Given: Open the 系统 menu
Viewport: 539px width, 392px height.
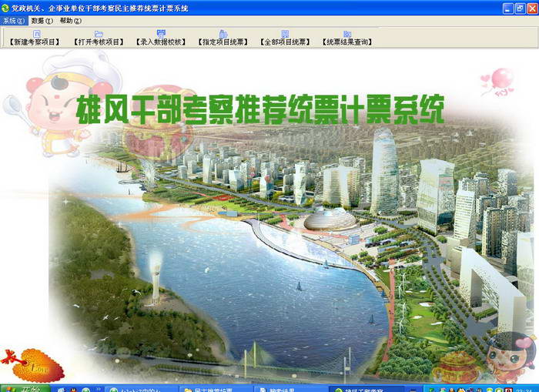Looking at the screenshot, I should click(x=14, y=21).
